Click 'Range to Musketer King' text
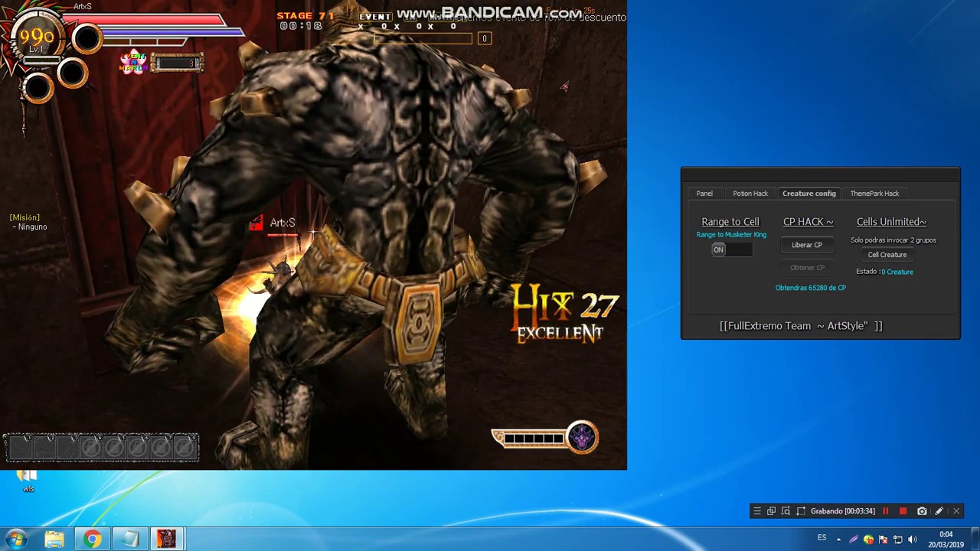The height and width of the screenshot is (551, 980). (731, 235)
